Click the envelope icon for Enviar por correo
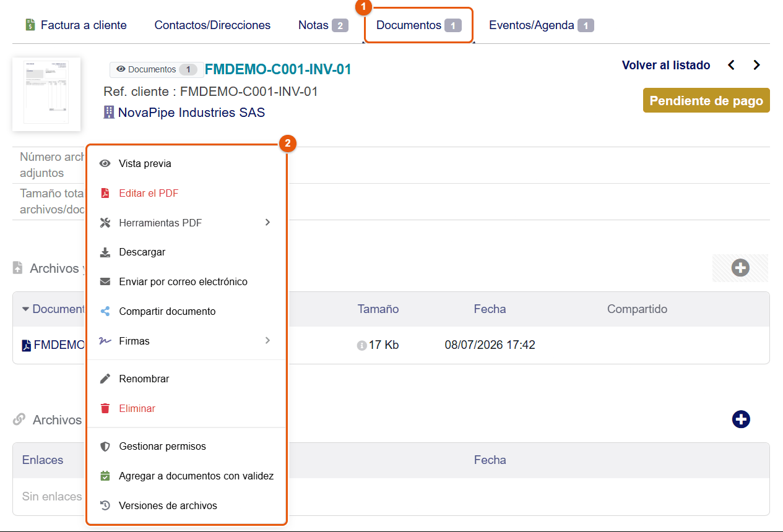Image resolution: width=783 pixels, height=532 pixels. (x=105, y=282)
